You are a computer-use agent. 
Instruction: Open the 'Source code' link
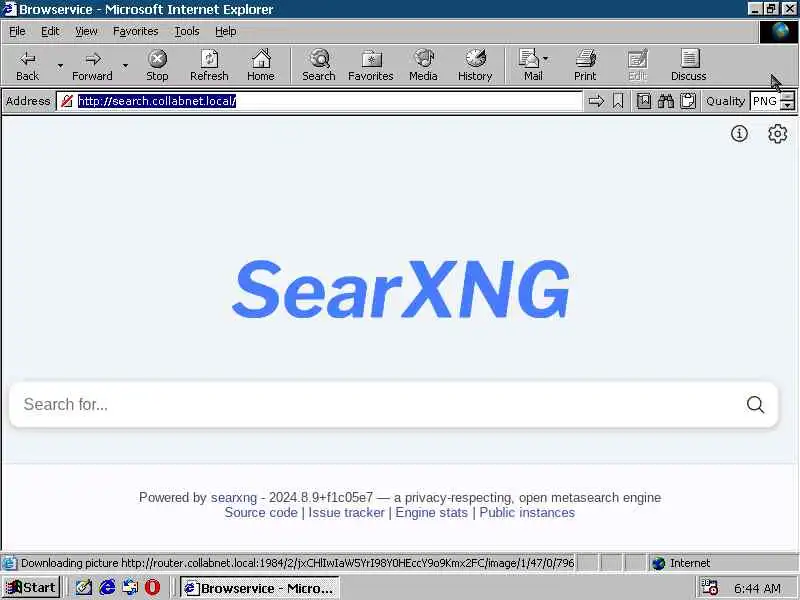[x=261, y=513]
